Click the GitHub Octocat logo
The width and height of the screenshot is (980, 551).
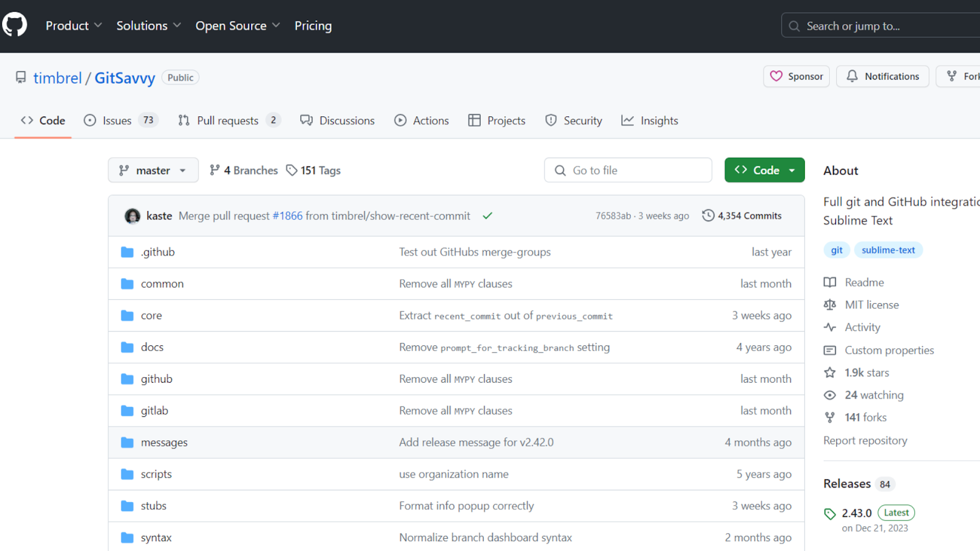(x=15, y=24)
